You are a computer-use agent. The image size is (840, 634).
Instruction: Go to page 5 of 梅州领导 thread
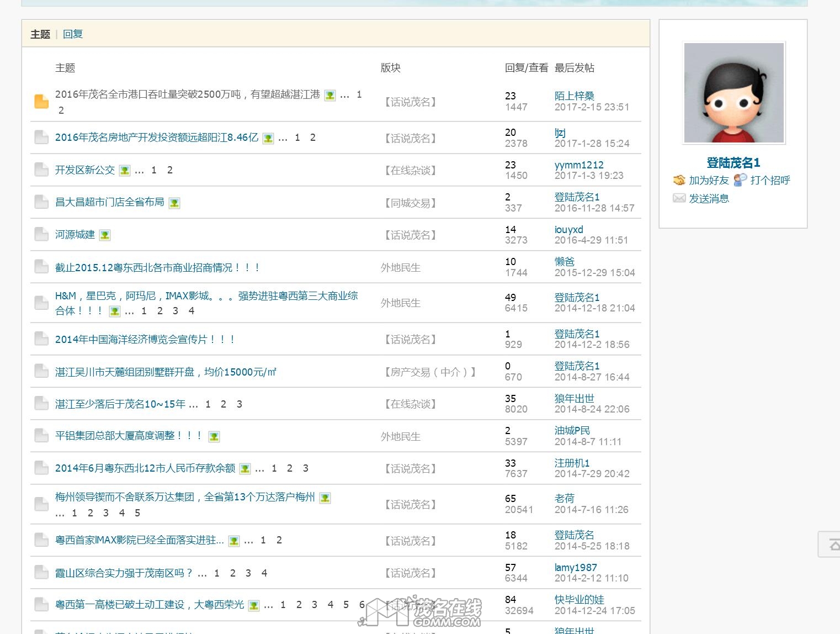137,513
